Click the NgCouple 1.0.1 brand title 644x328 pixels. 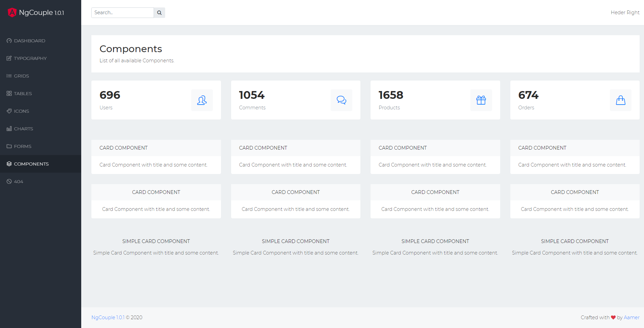pyautogui.click(x=42, y=13)
